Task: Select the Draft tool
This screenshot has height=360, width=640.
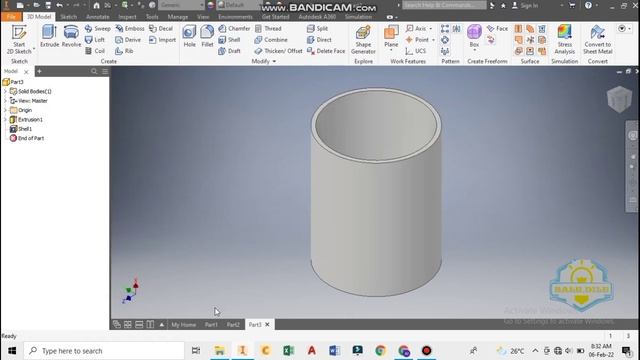Action: click(x=229, y=51)
